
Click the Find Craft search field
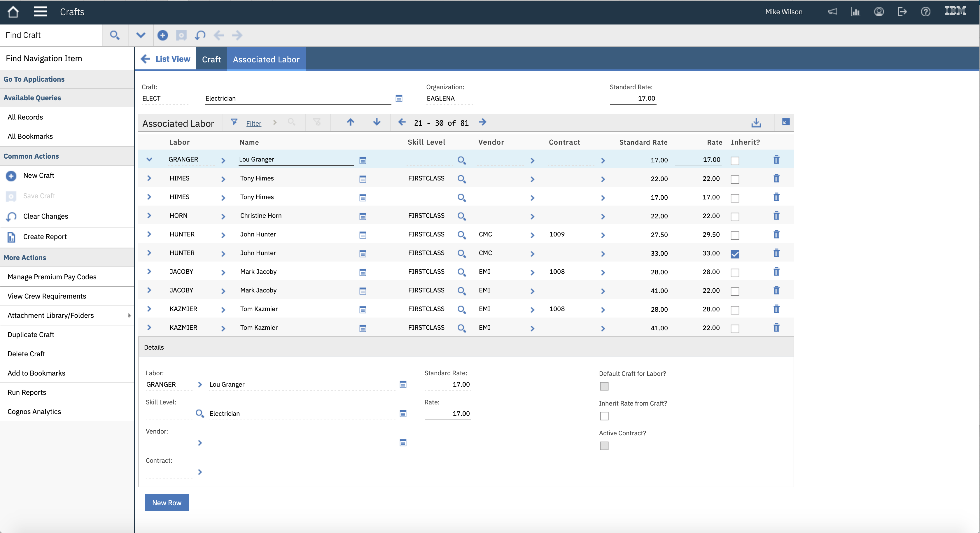51,35
